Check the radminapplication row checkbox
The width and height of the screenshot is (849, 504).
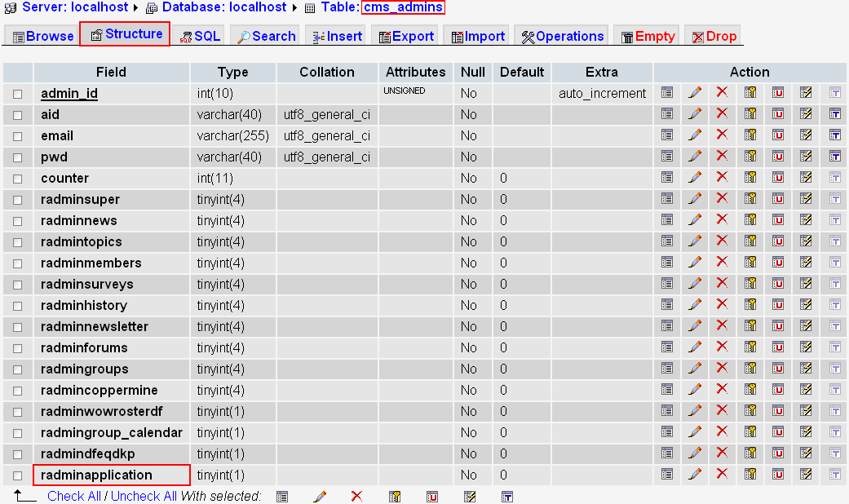(17, 475)
